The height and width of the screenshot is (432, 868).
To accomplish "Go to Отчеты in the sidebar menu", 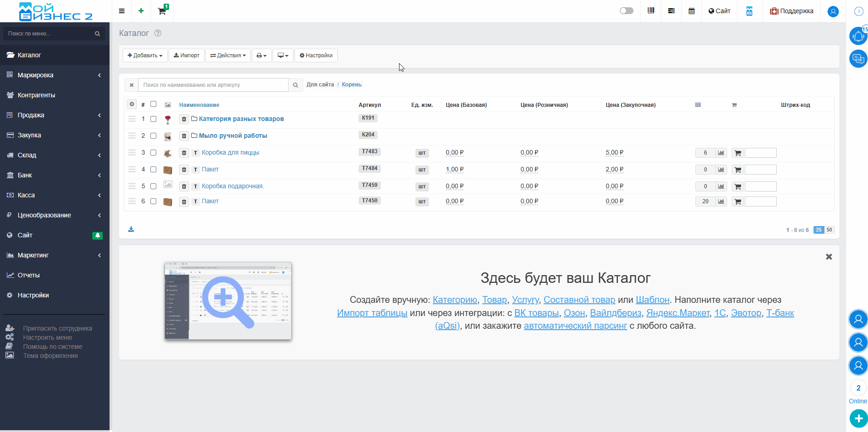I will 29,275.
